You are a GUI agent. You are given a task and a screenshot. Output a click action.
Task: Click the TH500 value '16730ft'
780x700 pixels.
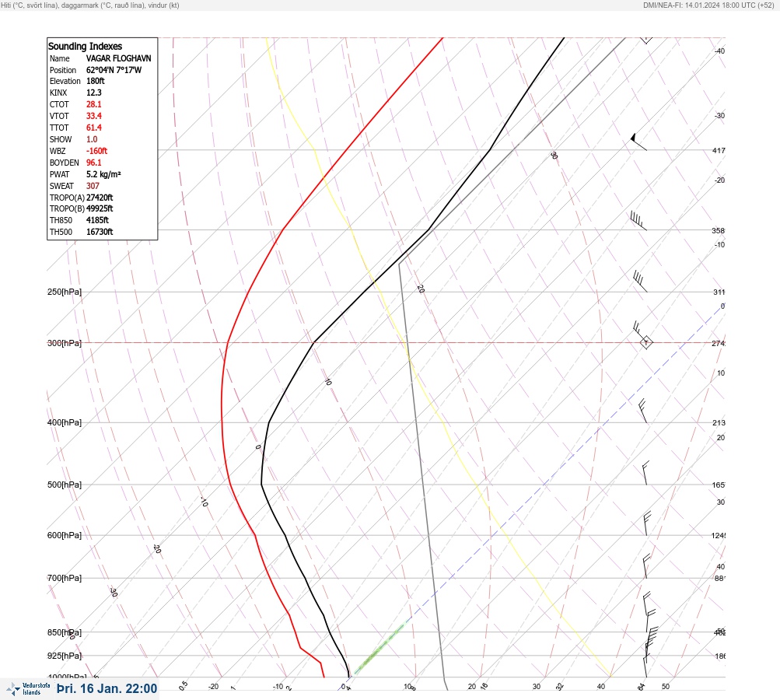coord(100,232)
